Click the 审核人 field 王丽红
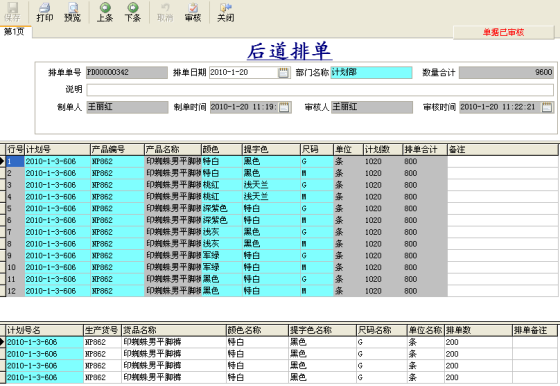The image size is (560, 386). pyautogui.click(x=372, y=107)
